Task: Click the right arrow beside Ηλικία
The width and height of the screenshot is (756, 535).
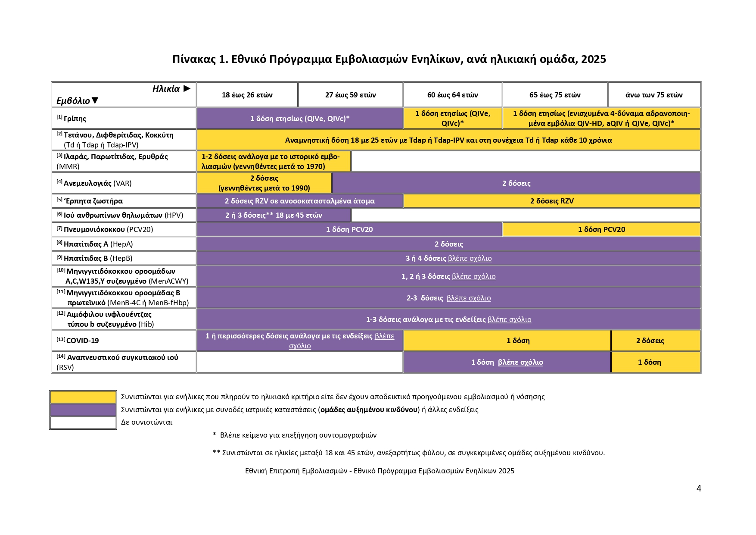Action: [187, 89]
